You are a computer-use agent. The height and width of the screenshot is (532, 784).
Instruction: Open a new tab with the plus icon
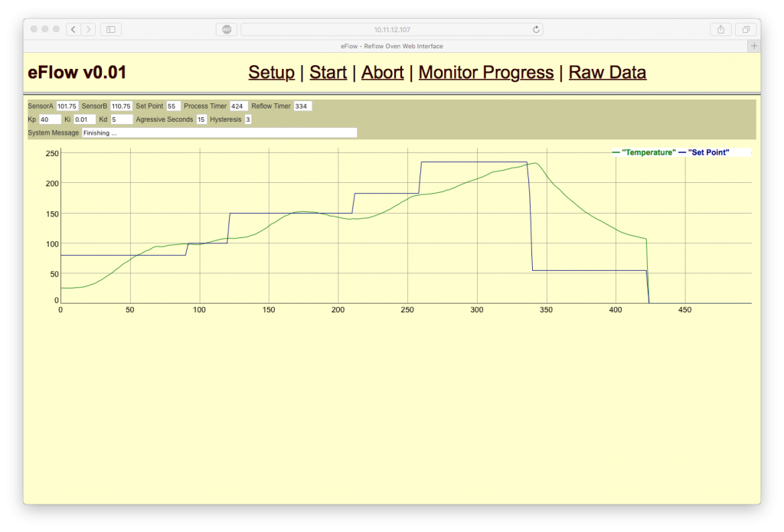click(x=753, y=45)
